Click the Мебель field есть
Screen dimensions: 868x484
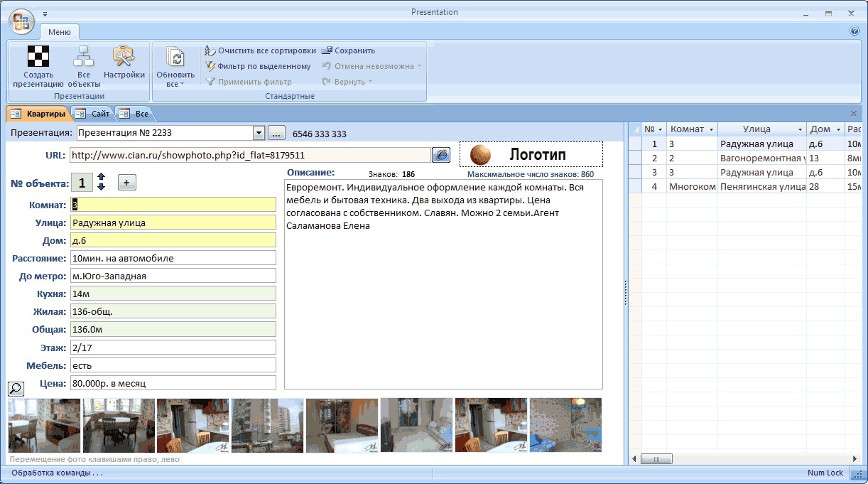point(173,365)
